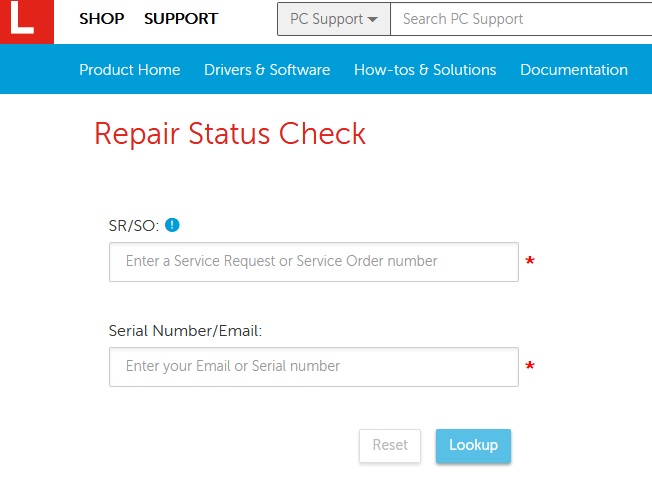This screenshot has width=652, height=482.
Task: Show the SR/SO info tooltip icon
Action: pyautogui.click(x=173, y=225)
